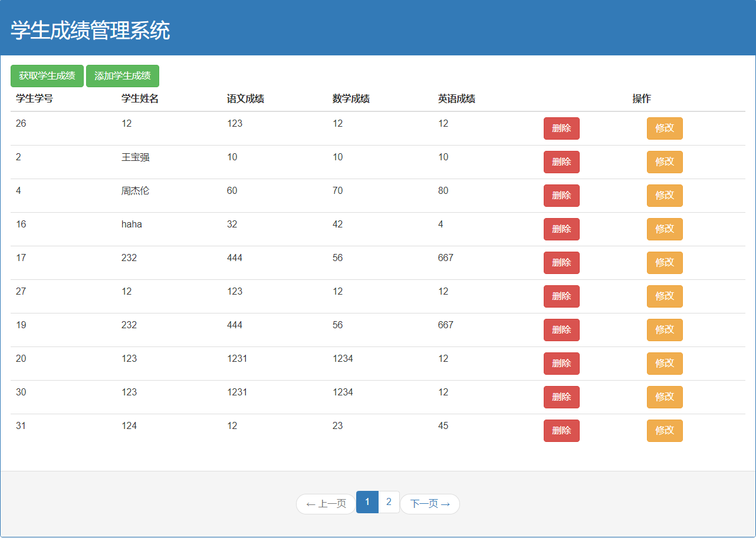The width and height of the screenshot is (756, 538).
Task: Delete the record for student ID 19
Action: pyautogui.click(x=561, y=330)
